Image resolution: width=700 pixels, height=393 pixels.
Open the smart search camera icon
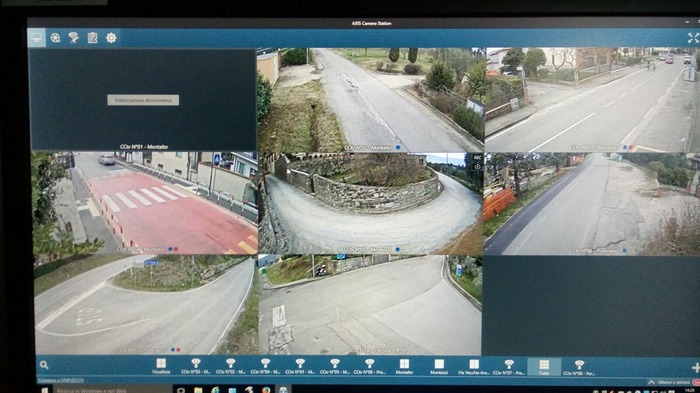point(74,38)
